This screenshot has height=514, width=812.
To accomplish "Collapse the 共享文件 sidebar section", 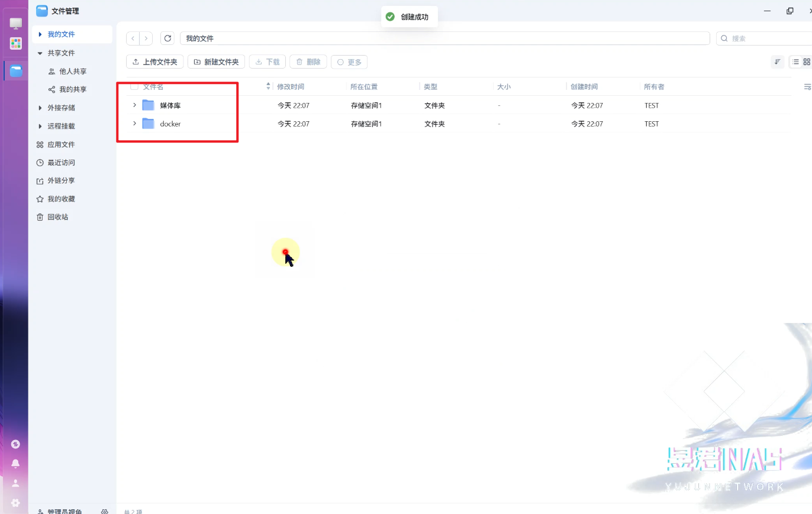I will pos(40,53).
